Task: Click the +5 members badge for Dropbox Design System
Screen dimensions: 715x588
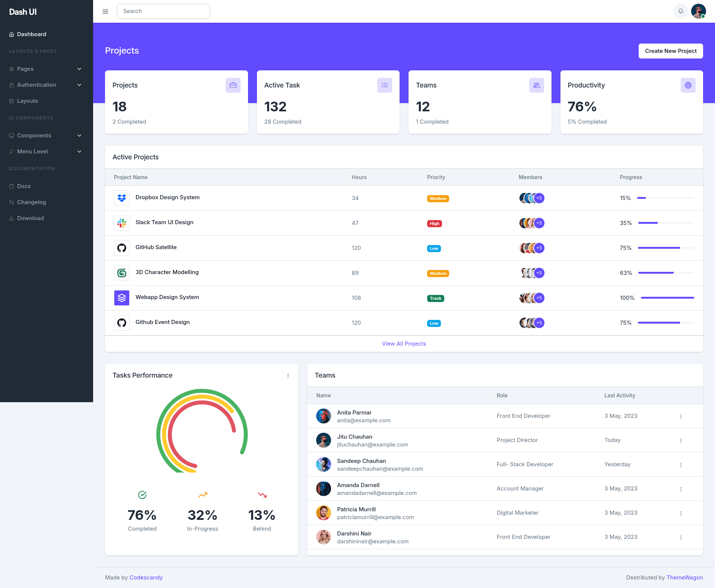Action: (x=539, y=198)
